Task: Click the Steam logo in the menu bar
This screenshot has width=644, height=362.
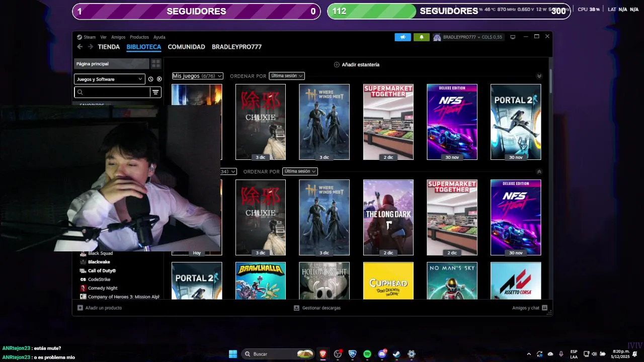Action: click(x=79, y=37)
